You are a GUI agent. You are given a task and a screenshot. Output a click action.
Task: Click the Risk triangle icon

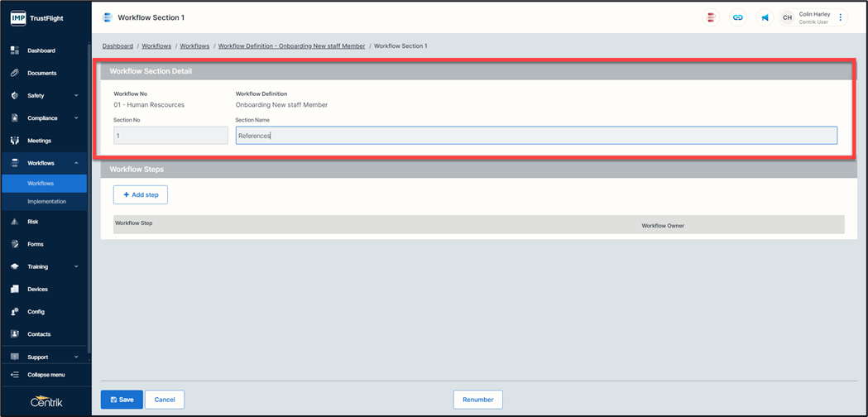tap(15, 222)
